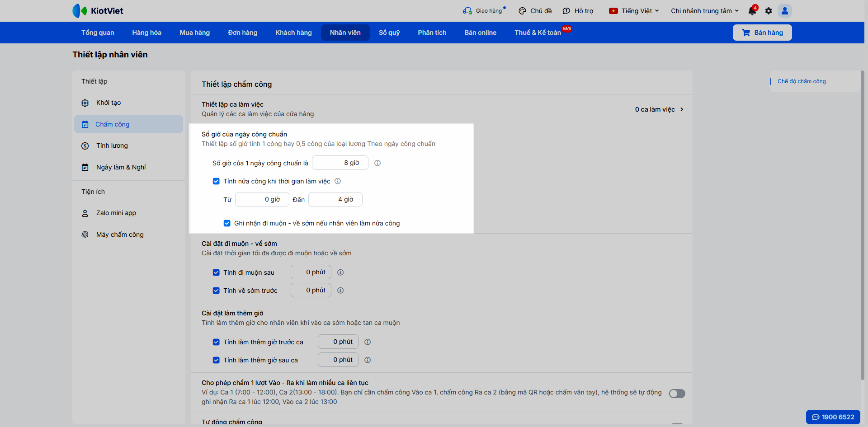Click Chấm công calendar icon in sidebar

(85, 124)
